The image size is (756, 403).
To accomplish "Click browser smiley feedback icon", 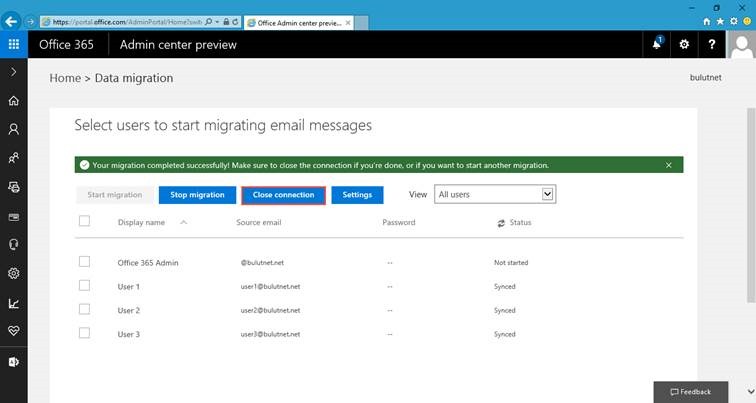I will pyautogui.click(x=747, y=22).
